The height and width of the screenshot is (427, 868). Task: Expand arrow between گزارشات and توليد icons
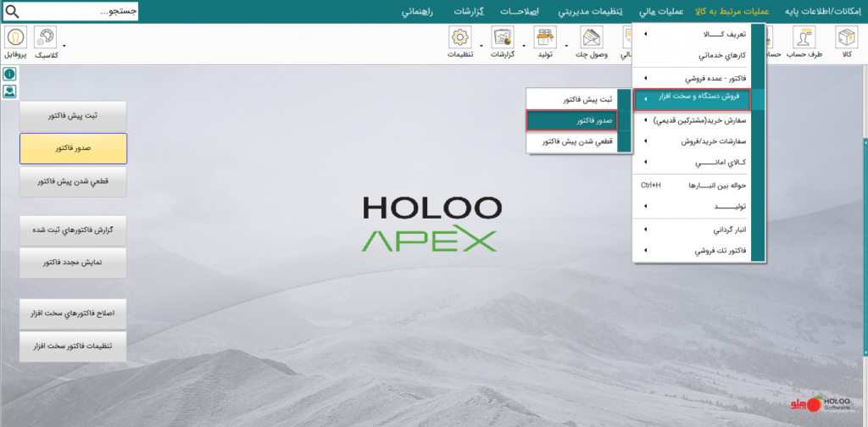524,45
